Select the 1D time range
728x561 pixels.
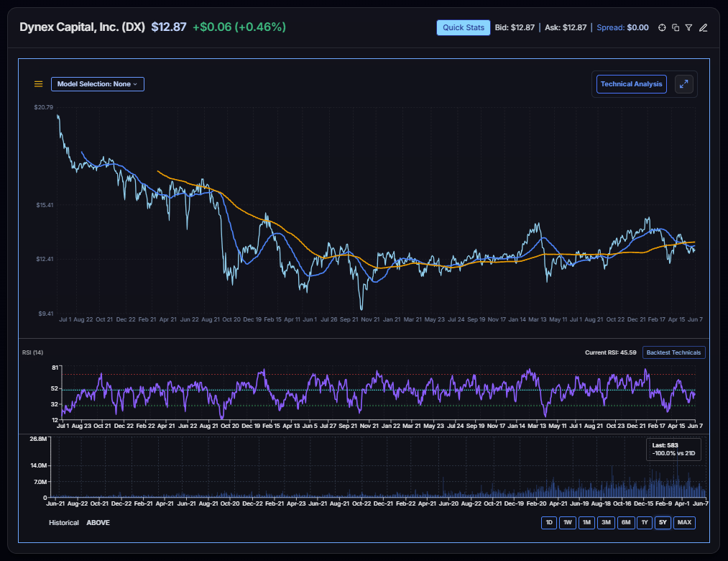click(549, 522)
